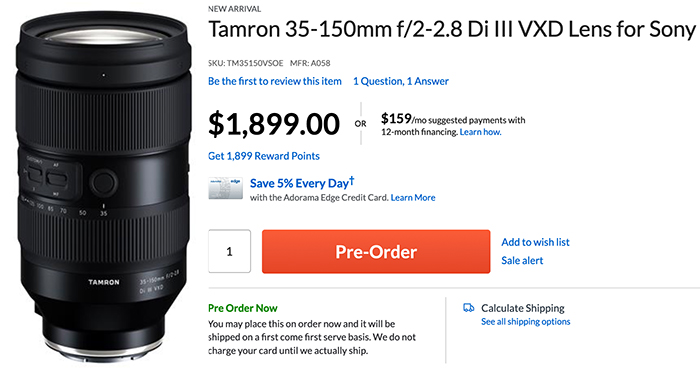Open '1 Question, 1 Answer' link
The height and width of the screenshot is (369, 700).
click(x=401, y=81)
